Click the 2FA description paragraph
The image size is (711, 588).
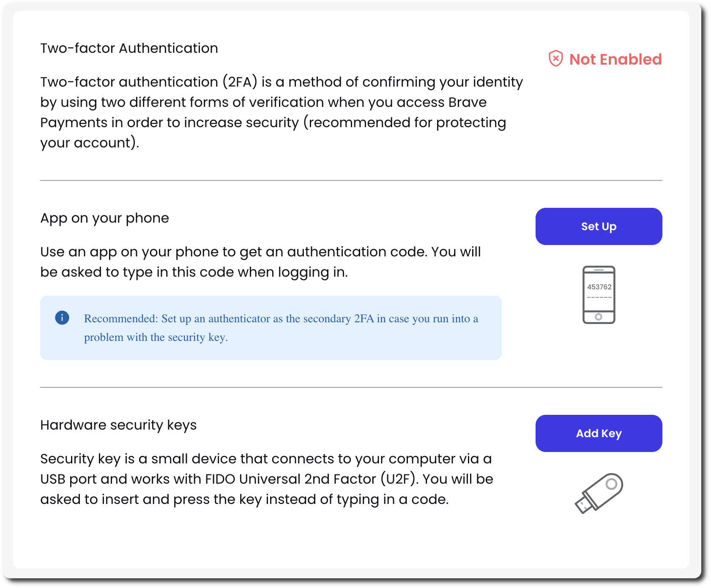point(281,112)
